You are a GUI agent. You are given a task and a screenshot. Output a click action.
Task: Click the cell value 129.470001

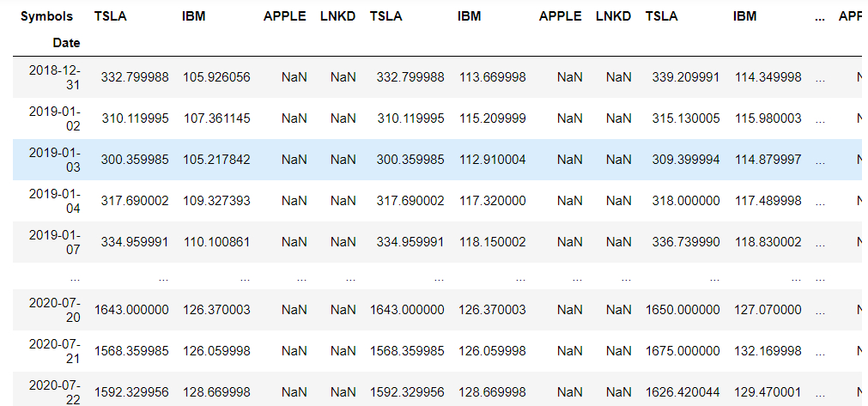coord(768,392)
